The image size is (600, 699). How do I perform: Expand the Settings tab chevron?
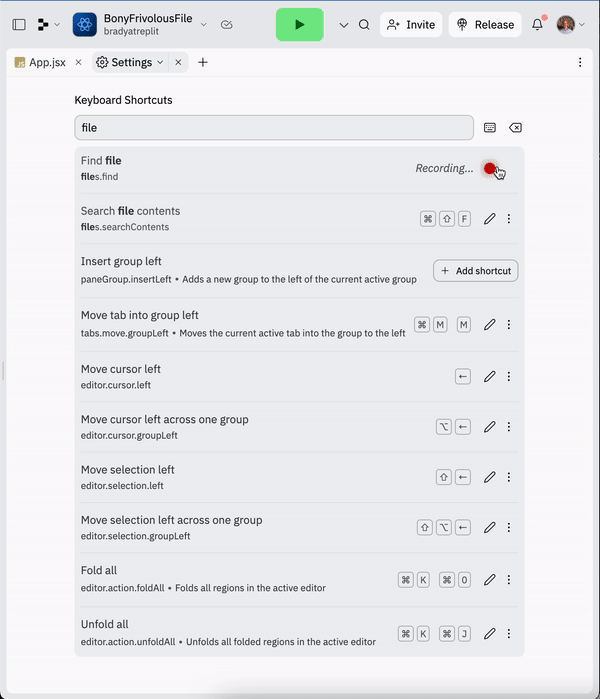point(160,62)
